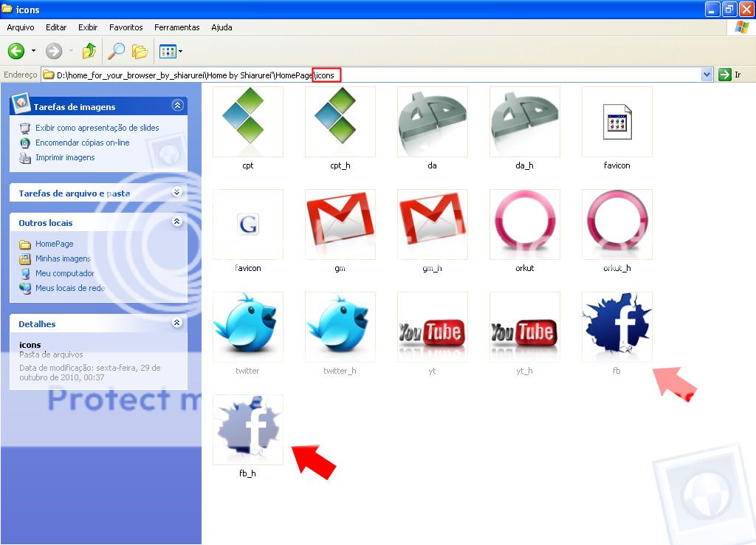Viewport: 756px width, 545px height.
Task: Select the yt YouTube image file
Action: [432, 327]
